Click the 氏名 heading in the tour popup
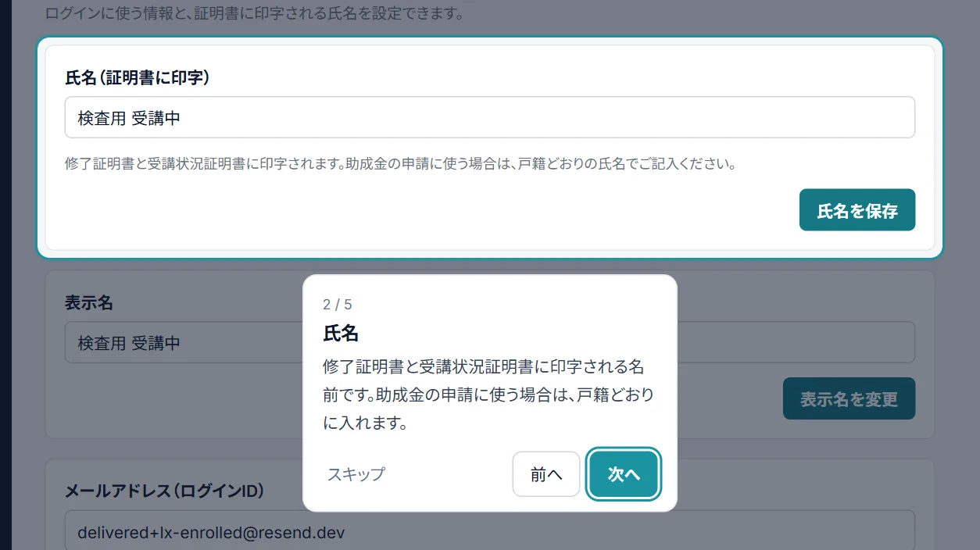 (341, 334)
